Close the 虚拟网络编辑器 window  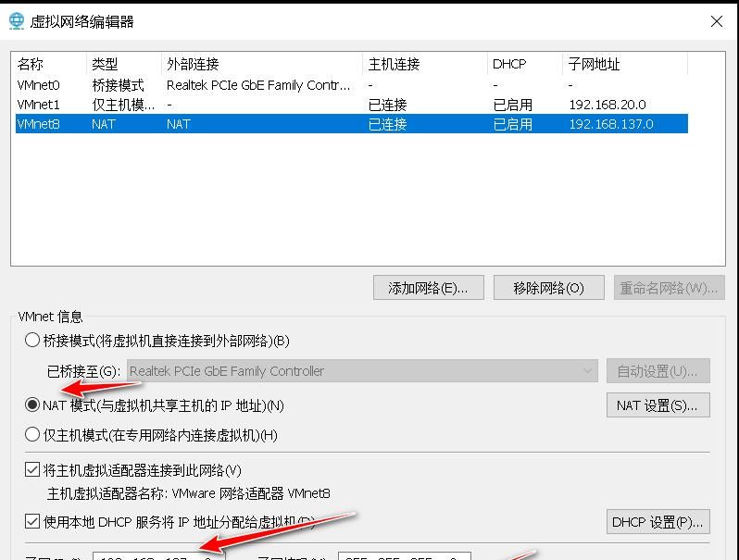[717, 21]
